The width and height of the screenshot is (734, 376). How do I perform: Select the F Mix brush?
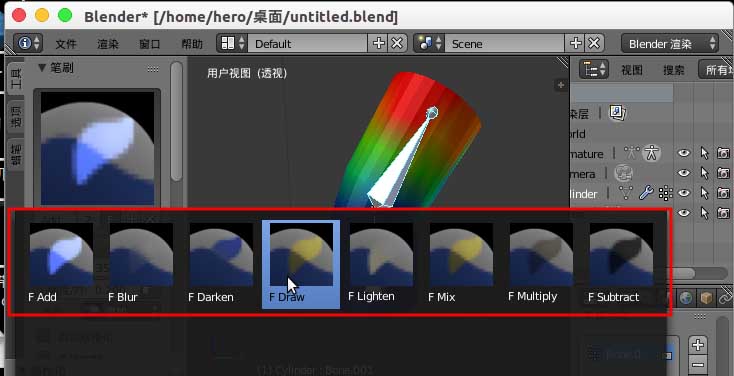coord(461,264)
